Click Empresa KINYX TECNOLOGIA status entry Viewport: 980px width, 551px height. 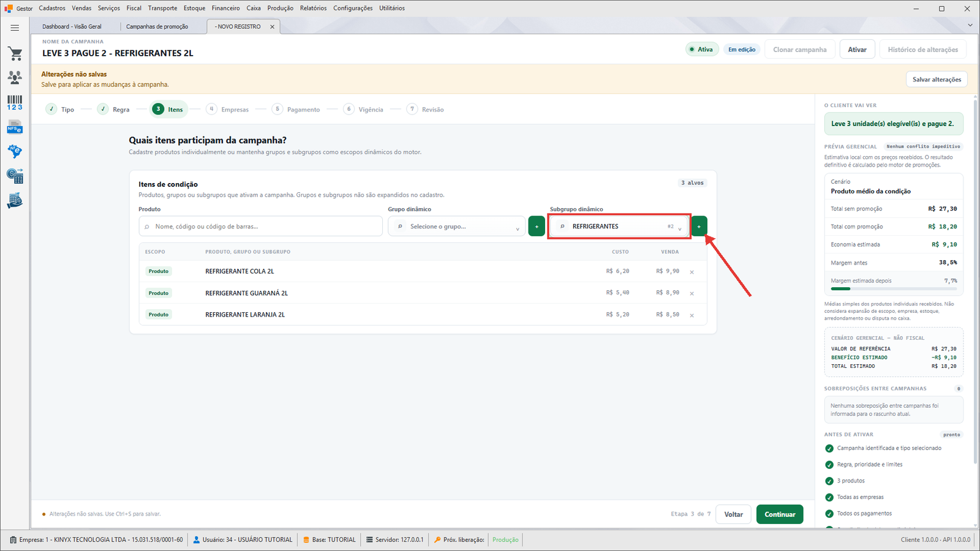pyautogui.click(x=97, y=540)
